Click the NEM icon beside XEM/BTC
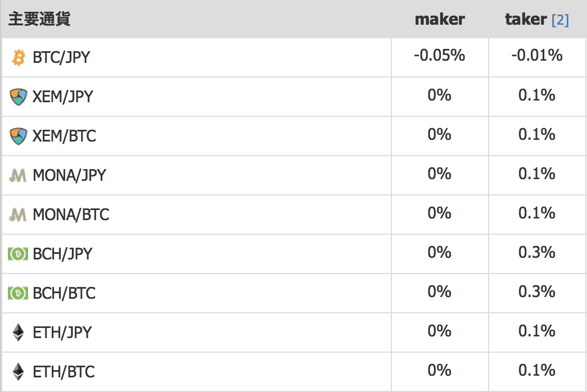Viewport: 587px width, 392px height. tap(19, 136)
